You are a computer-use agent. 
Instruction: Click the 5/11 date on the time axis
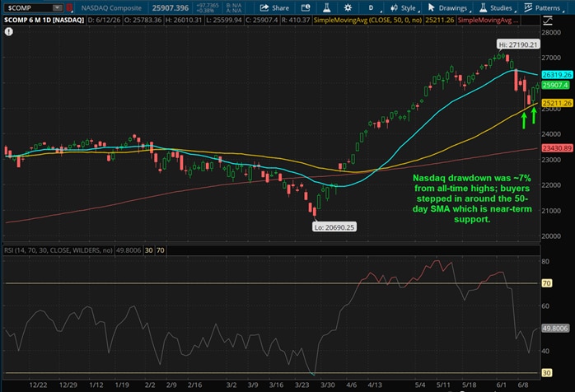[443, 385]
